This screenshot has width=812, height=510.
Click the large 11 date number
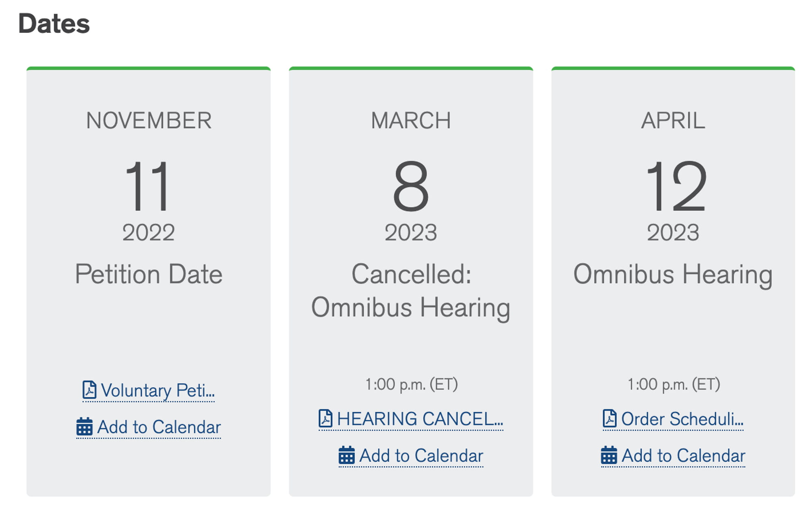[148, 186]
